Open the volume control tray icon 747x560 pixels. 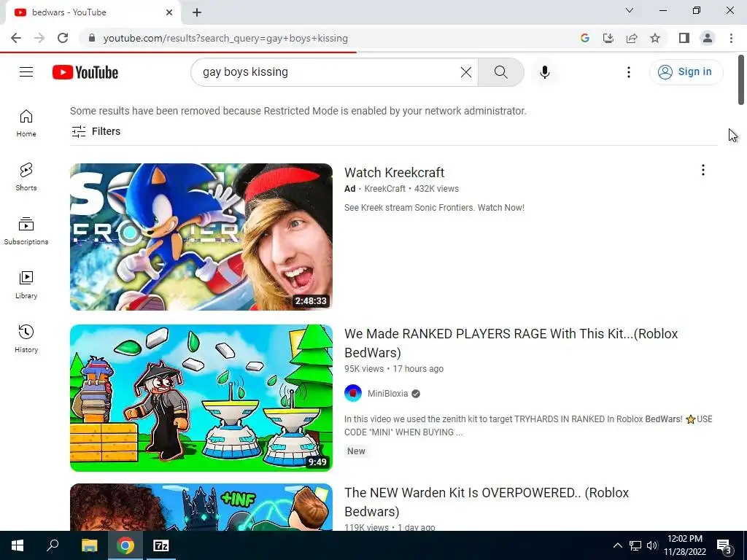(x=652, y=545)
